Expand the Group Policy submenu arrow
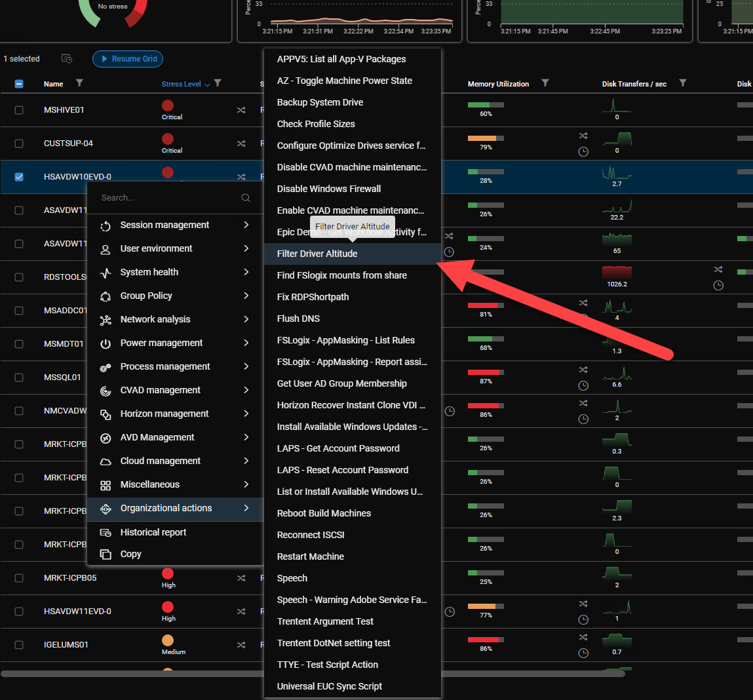Screen dimensions: 753x700 pyautogui.click(x=246, y=296)
